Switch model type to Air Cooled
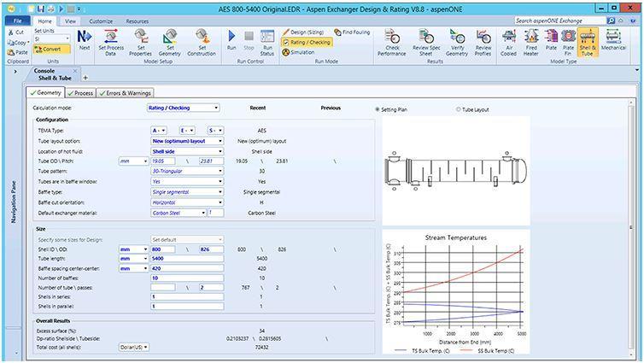 (x=508, y=43)
